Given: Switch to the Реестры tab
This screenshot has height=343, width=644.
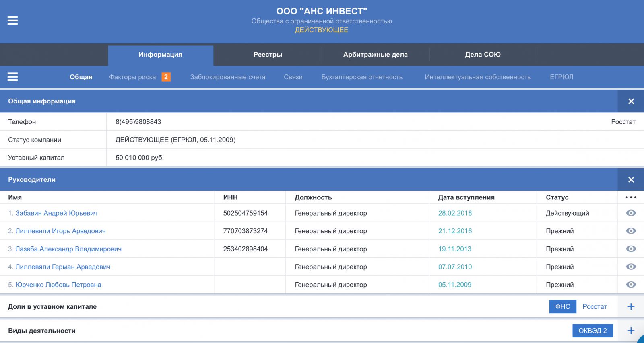Looking at the screenshot, I should (268, 55).
